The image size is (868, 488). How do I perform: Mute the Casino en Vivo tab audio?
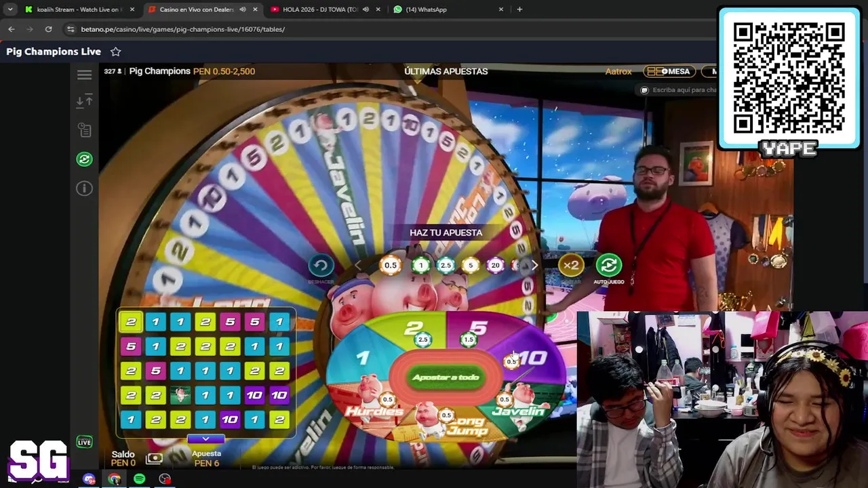point(242,9)
